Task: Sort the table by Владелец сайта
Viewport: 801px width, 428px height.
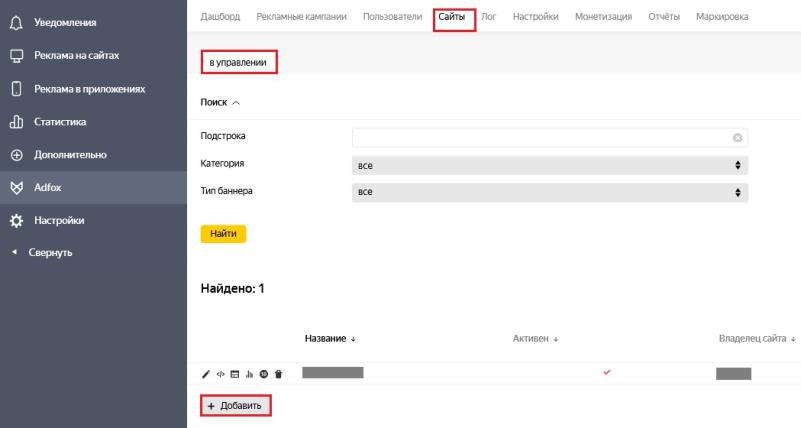Action: pyautogui.click(x=757, y=339)
